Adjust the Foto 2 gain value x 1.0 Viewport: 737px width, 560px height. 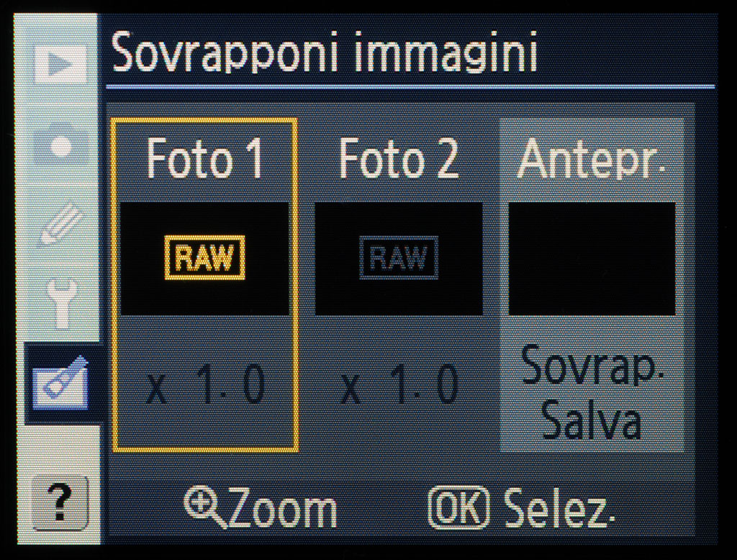(x=399, y=386)
